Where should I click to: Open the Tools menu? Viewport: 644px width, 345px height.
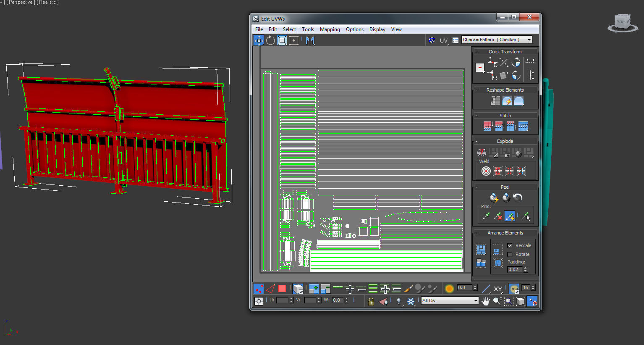point(308,29)
